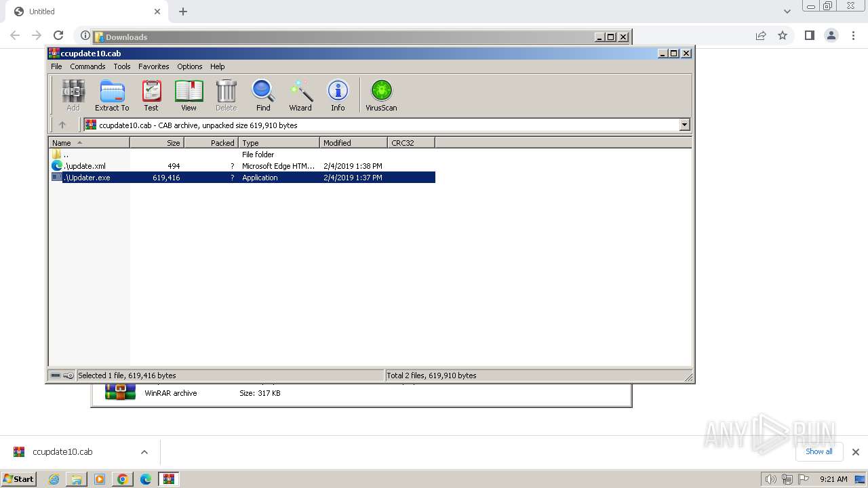Viewport: 868px width, 488px height.
Task: Show archive Info
Action: coord(338,95)
